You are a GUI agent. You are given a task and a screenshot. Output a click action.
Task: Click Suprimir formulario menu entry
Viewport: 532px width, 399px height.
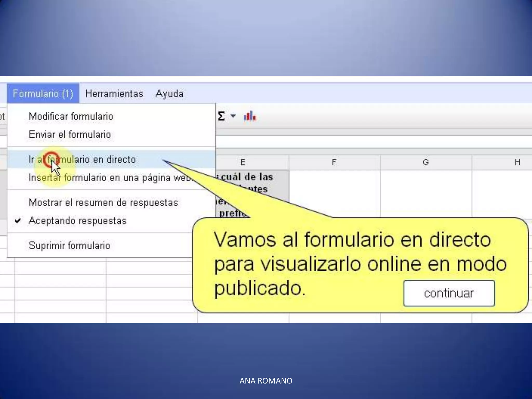[70, 246]
